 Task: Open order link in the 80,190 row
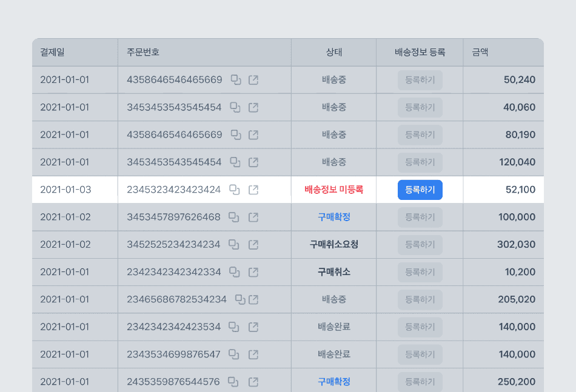(253, 135)
